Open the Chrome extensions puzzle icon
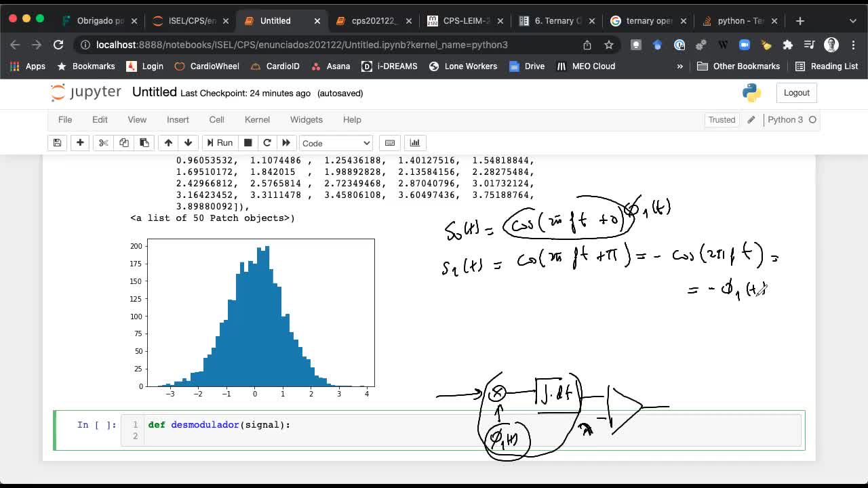 787,45
